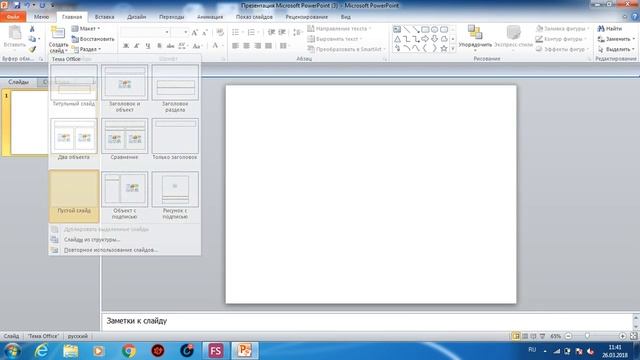
Task: Click the Save icon in quick access toolbar
Action: [17, 5]
